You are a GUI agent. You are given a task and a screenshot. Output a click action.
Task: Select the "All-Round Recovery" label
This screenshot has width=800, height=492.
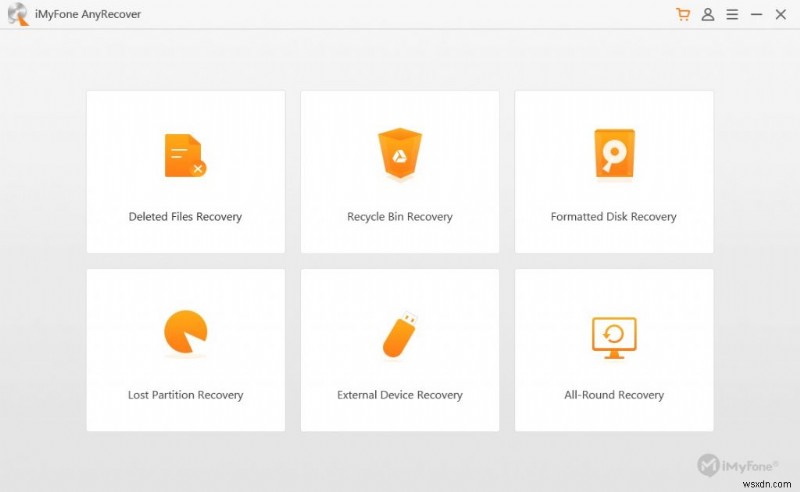614,395
